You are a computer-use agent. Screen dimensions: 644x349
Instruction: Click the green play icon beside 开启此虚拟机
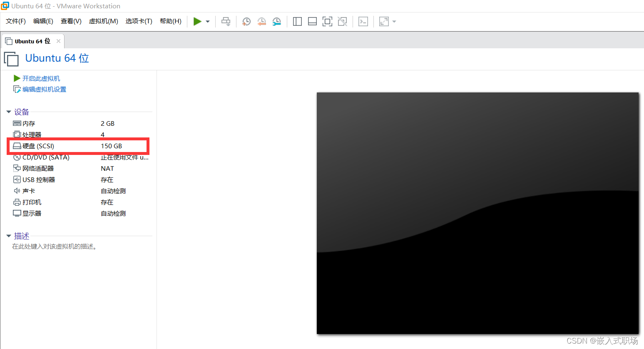click(17, 78)
